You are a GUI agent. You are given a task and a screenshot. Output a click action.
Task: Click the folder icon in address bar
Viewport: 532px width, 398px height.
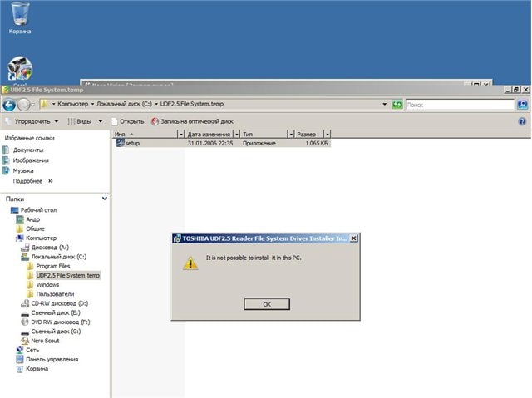pyautogui.click(x=44, y=104)
